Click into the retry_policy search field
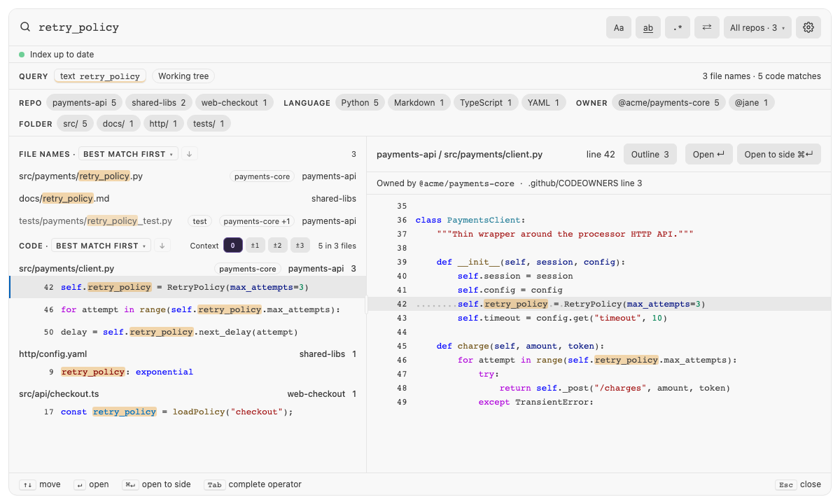The height and width of the screenshot is (504, 840). click(318, 27)
